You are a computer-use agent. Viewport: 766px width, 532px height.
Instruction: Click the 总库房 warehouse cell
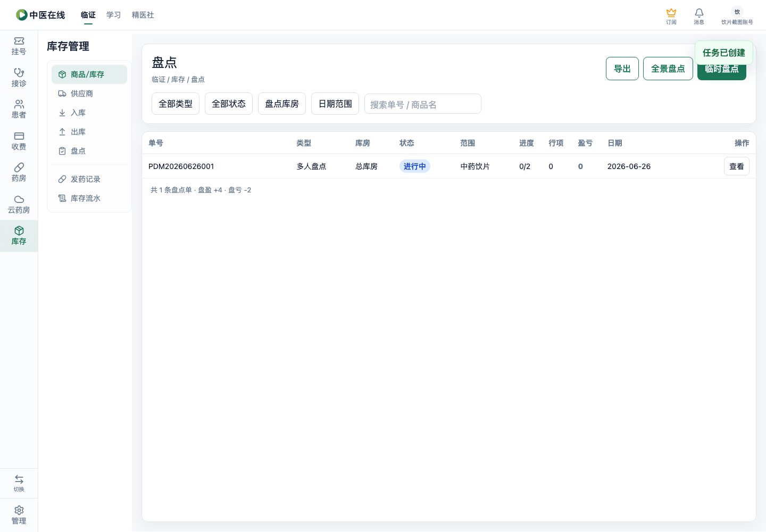pos(367,166)
